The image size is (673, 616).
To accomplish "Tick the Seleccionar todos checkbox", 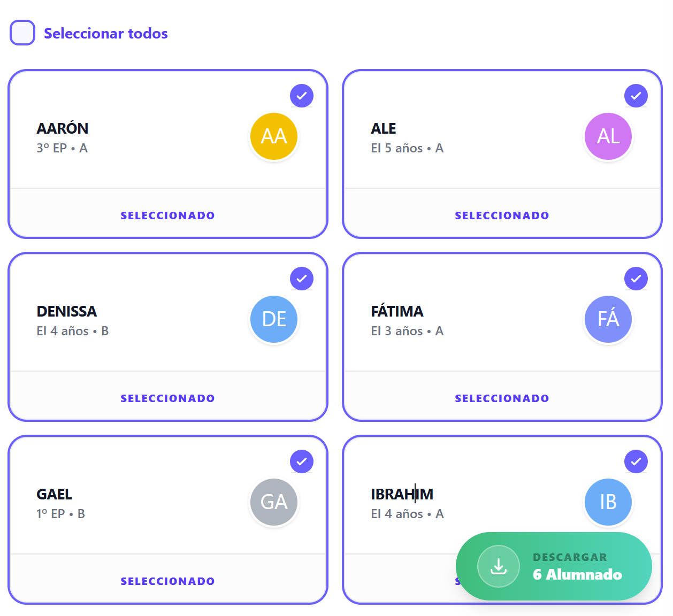I will (x=22, y=33).
